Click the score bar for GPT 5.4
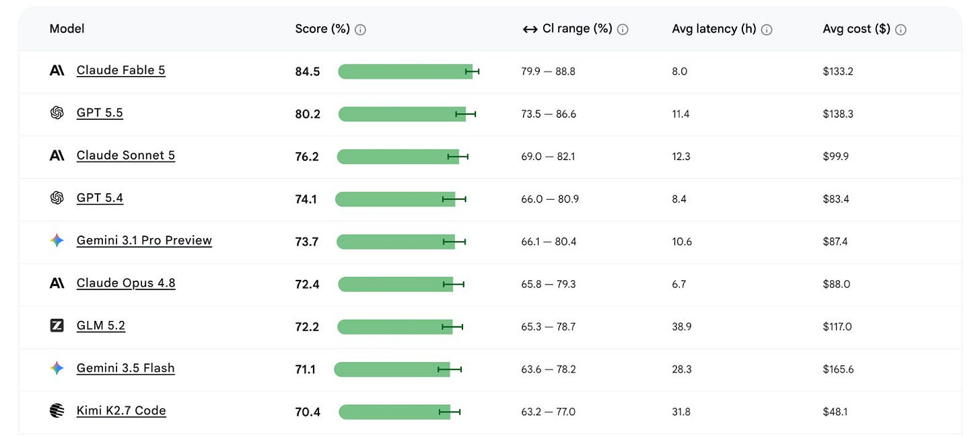The height and width of the screenshot is (436, 980). tap(395, 199)
